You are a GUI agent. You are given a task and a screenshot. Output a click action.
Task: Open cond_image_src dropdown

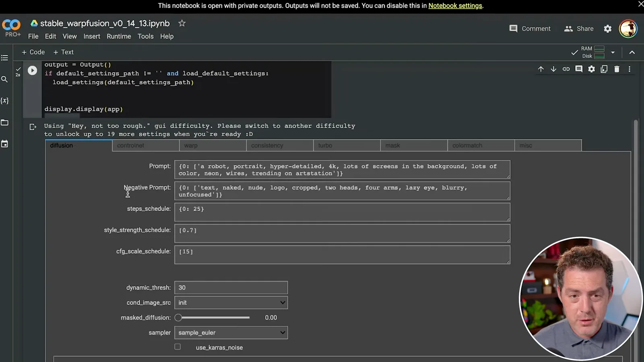pos(231,302)
